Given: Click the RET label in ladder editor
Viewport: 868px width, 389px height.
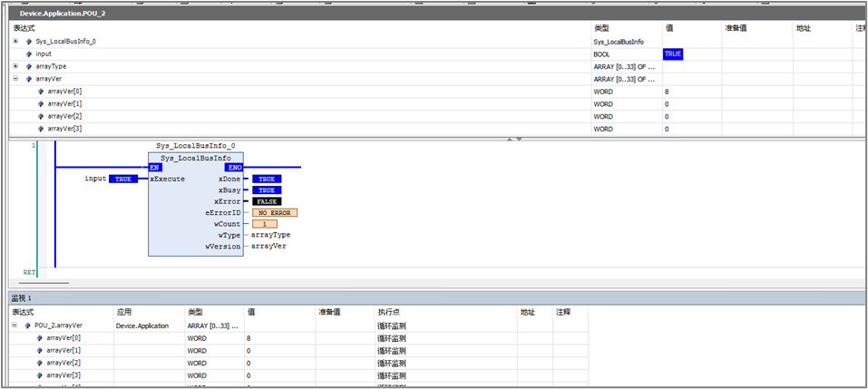Looking at the screenshot, I should point(29,272).
